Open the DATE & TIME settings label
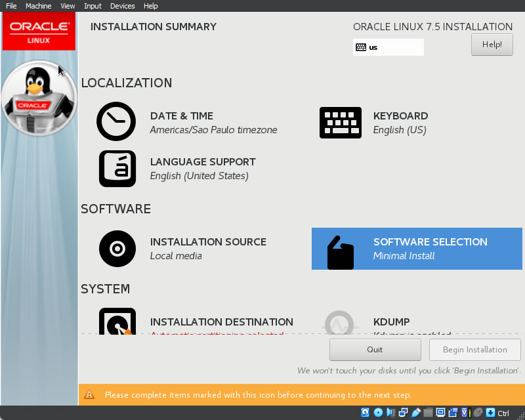Screen dimensions: 525x420 pos(182,116)
